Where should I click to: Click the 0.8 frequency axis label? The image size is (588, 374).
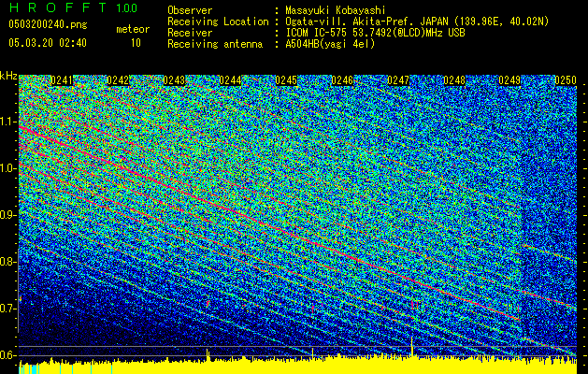(8, 262)
